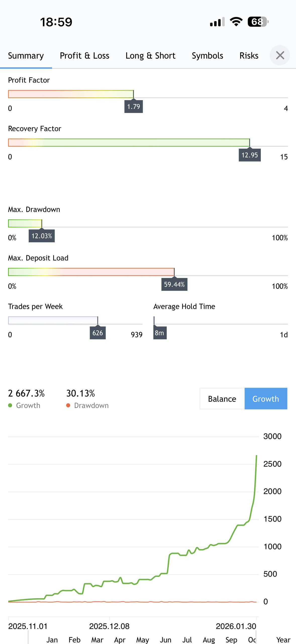This screenshot has width=296, height=644.
Task: Click the Max. Deposit Load 59.44% marker
Action: (x=174, y=285)
